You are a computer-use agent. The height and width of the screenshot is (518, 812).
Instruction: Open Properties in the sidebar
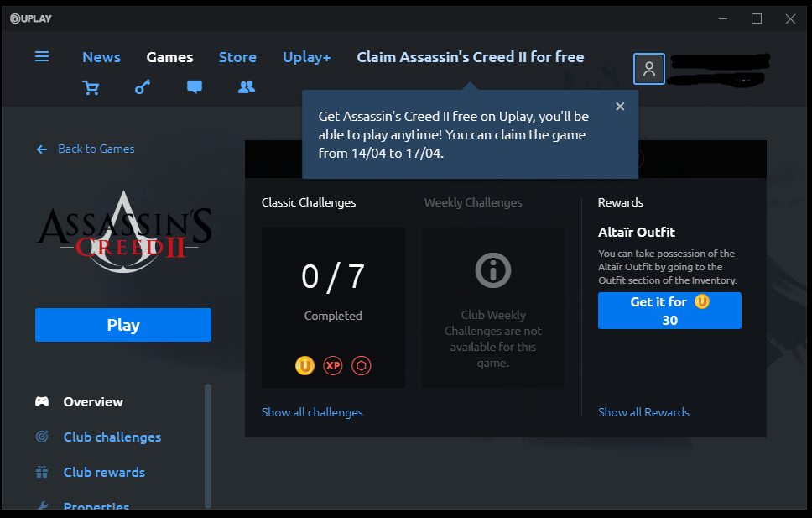96,506
